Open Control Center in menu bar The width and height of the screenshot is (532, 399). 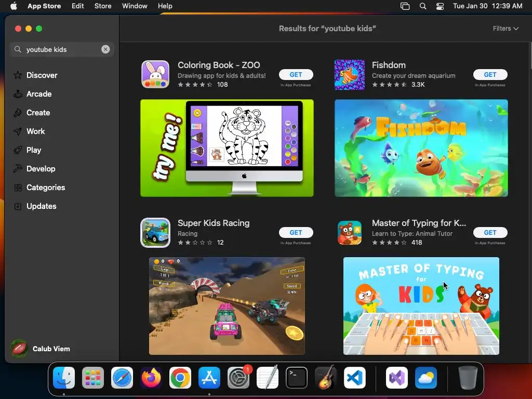click(x=440, y=6)
